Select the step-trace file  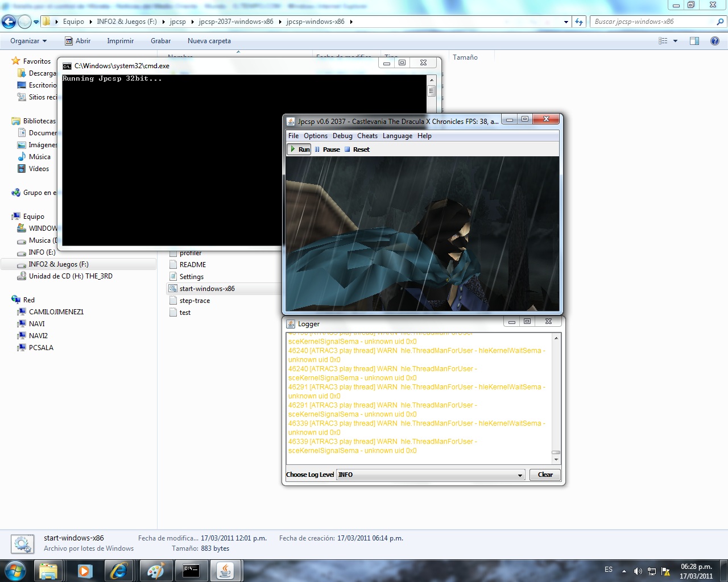[195, 301]
